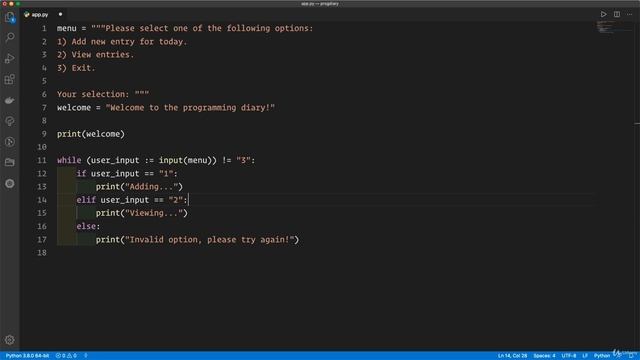
Task: Click '3) Exit.' line
Action: pos(76,68)
